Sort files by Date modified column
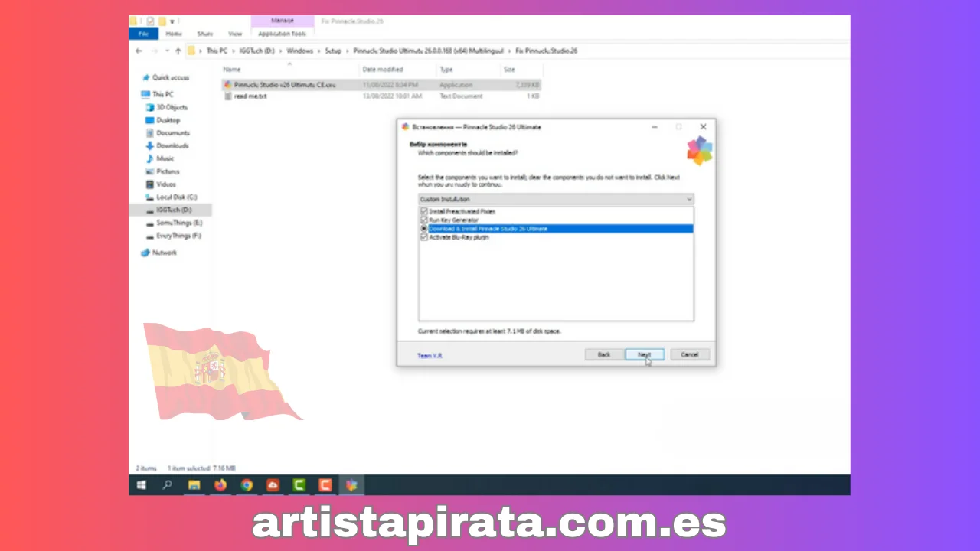 [382, 70]
